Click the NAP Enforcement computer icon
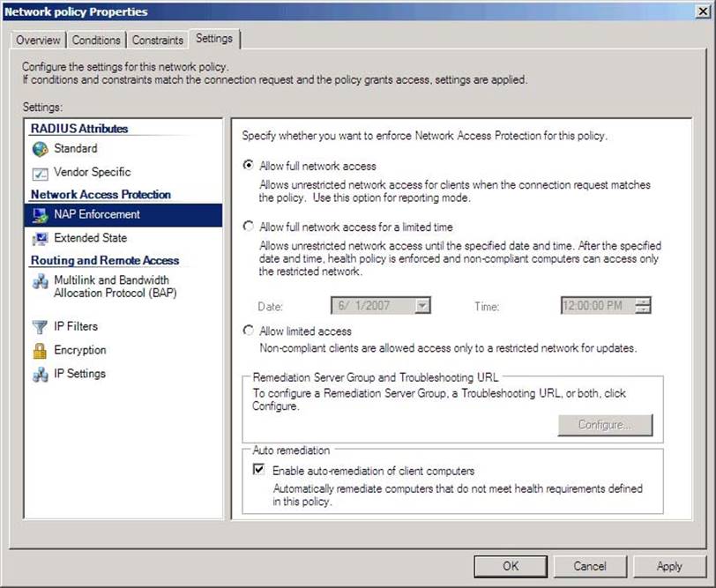Screen dimensions: 716x588 point(40,215)
